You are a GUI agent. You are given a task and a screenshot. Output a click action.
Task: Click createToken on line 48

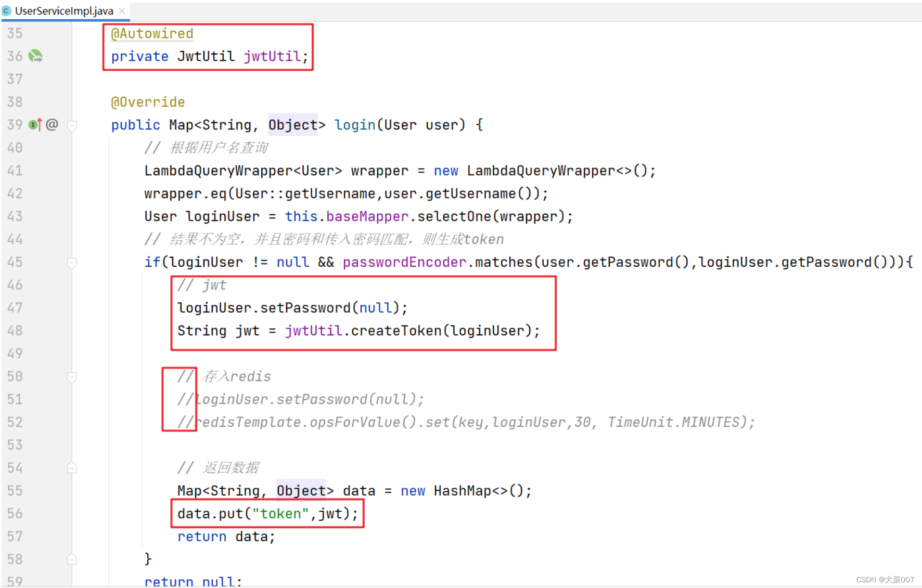tap(396, 331)
